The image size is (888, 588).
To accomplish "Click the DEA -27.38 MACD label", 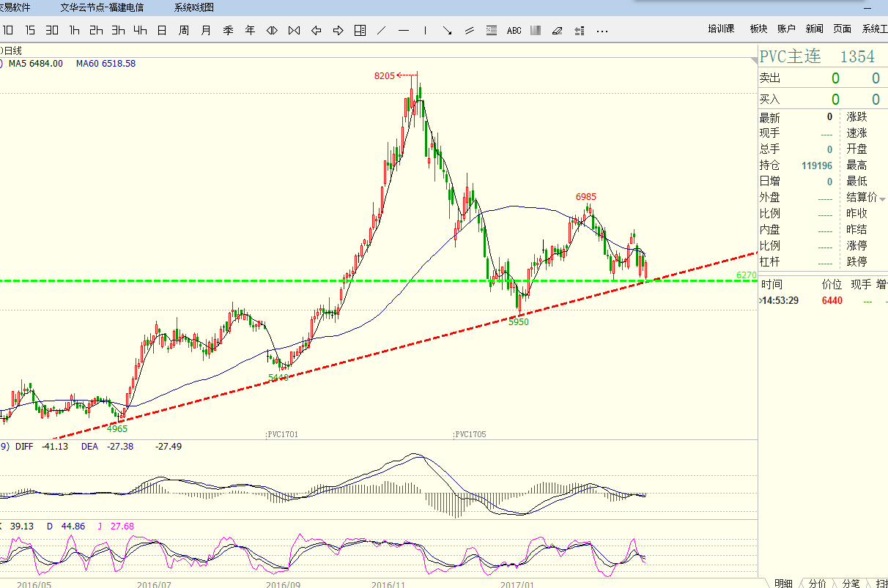I will pos(107,446).
